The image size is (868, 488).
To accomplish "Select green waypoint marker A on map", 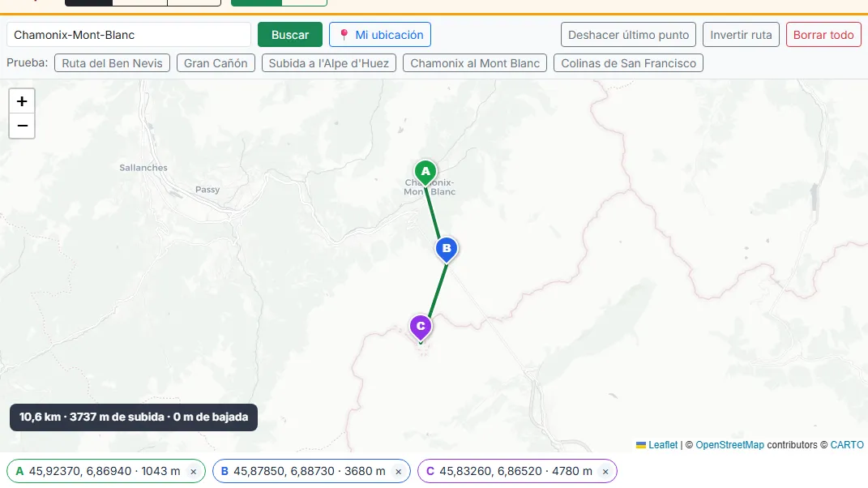I will [x=425, y=172].
